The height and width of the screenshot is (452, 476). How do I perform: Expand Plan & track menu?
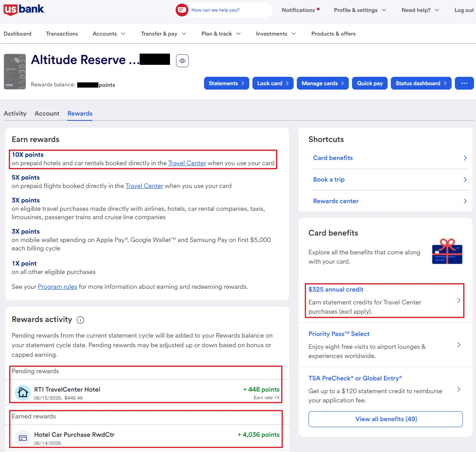221,34
